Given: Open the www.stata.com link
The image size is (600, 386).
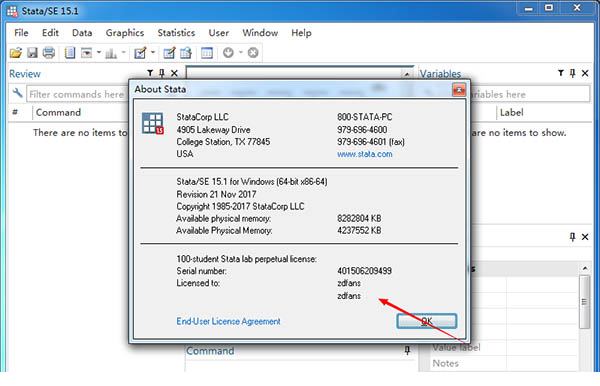Looking at the screenshot, I should [x=365, y=154].
